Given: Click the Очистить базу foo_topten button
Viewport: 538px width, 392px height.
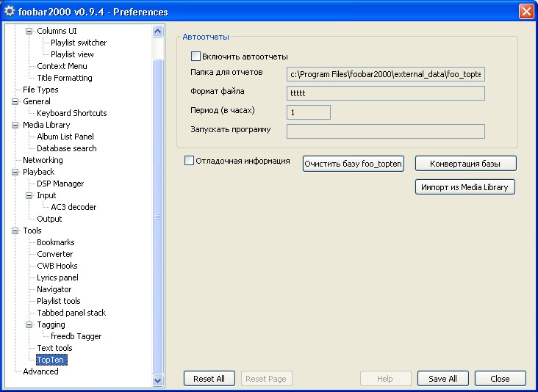Looking at the screenshot, I should pos(353,164).
